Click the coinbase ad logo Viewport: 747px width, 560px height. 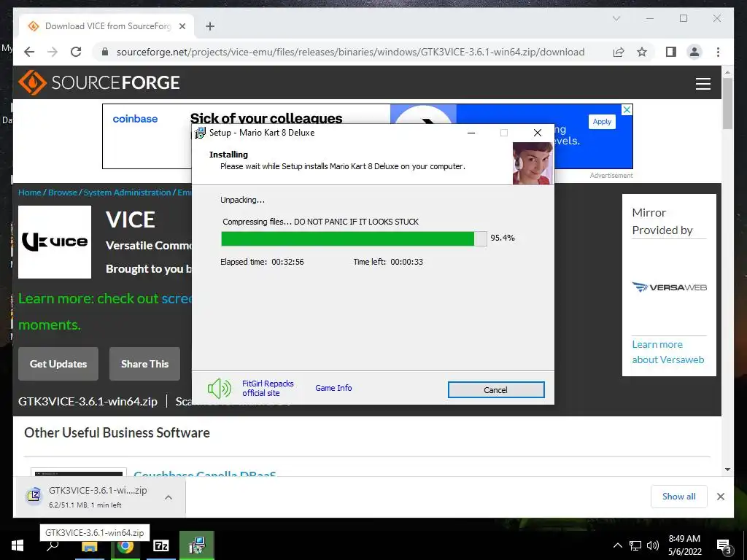pos(135,119)
